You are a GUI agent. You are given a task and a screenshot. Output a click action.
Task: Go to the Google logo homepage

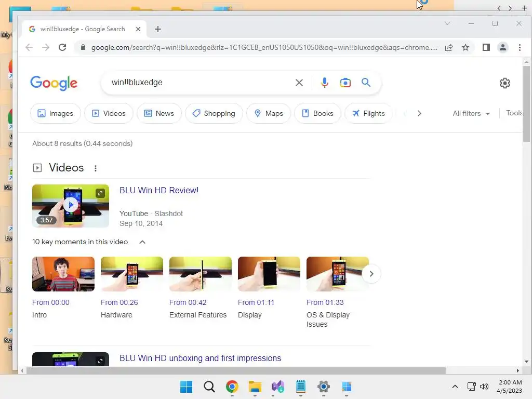pos(54,83)
